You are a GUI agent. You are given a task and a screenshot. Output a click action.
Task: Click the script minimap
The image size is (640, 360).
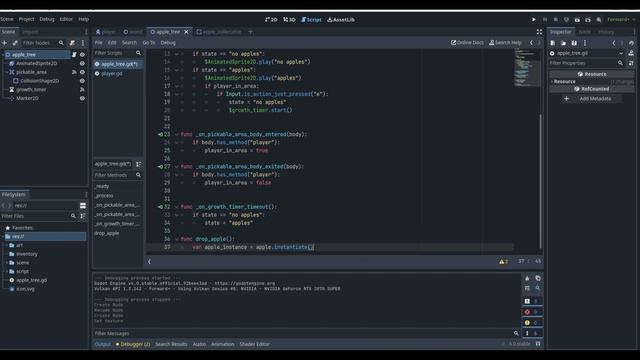[526, 67]
